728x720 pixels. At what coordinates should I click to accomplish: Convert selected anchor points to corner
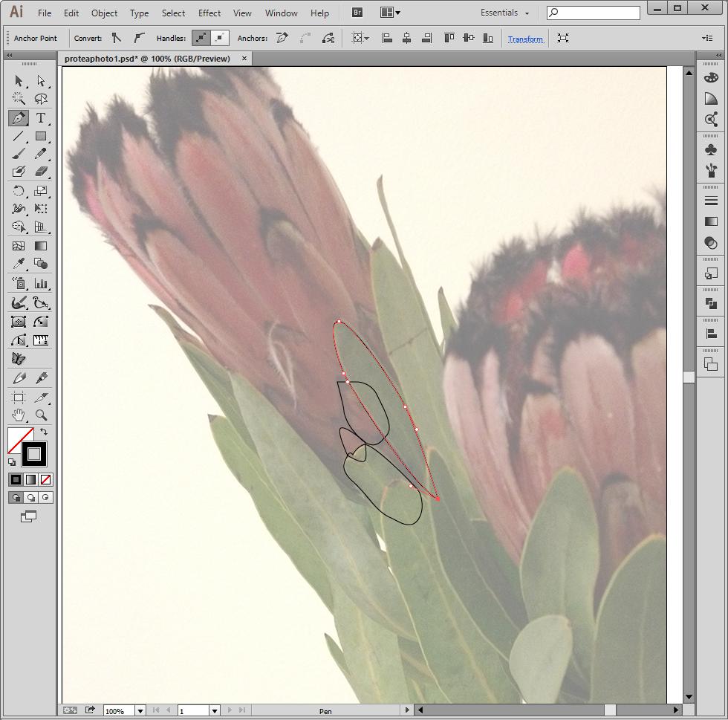click(117, 38)
